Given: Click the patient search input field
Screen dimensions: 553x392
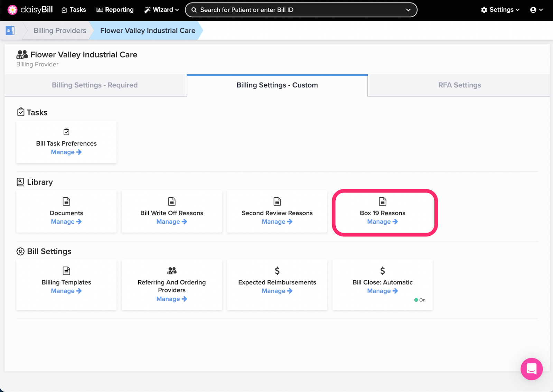Looking at the screenshot, I should [301, 10].
